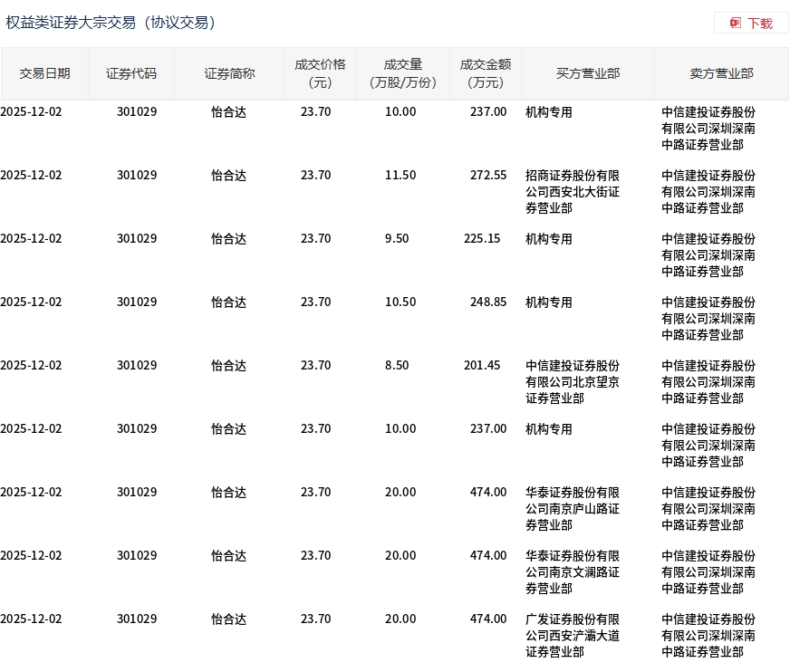The image size is (790, 672).
Task: Click buyer 华泰证券南京文澜路证券营业部
Action: click(x=573, y=572)
